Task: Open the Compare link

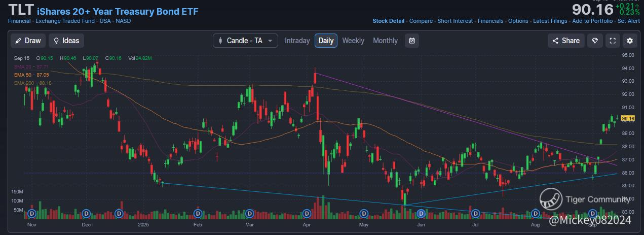Action: pyautogui.click(x=421, y=21)
